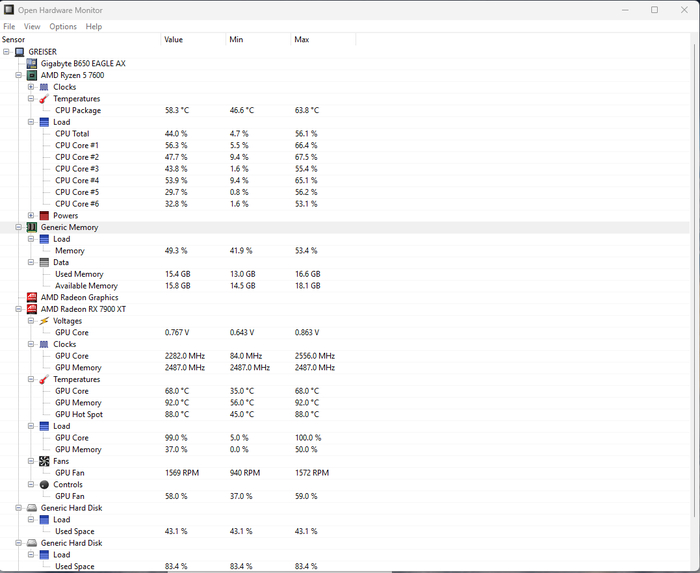Open the File menu
Viewport: 700px width, 573px height.
9,26
